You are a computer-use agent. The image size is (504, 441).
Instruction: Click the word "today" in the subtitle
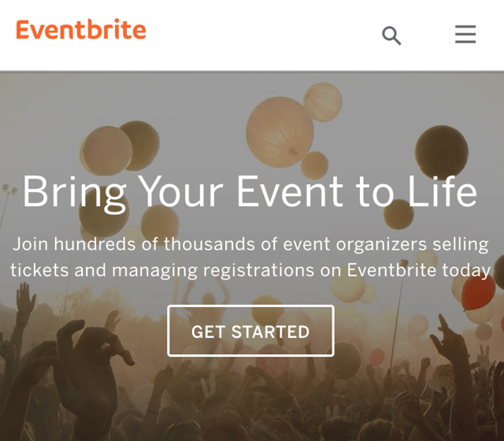[x=466, y=270]
